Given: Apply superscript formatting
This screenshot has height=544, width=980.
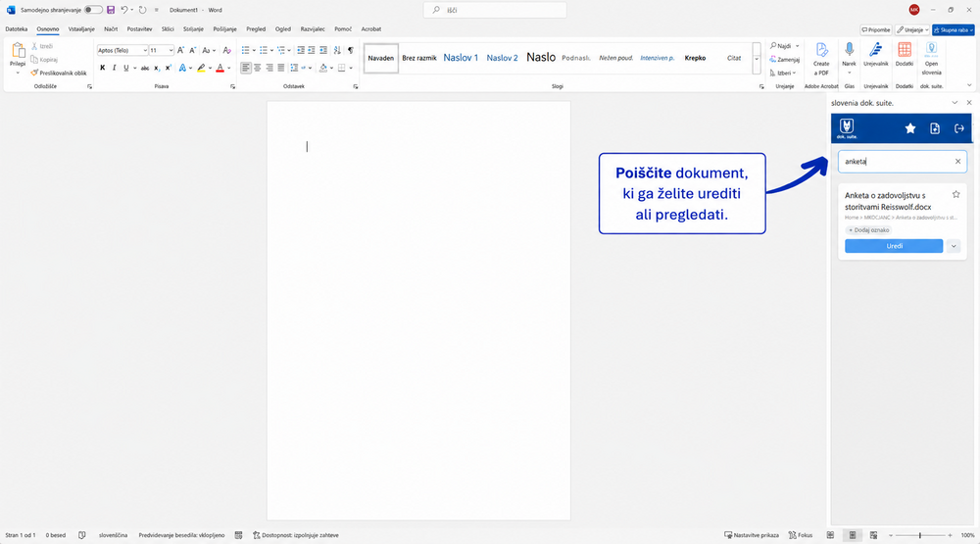Looking at the screenshot, I should click(169, 68).
